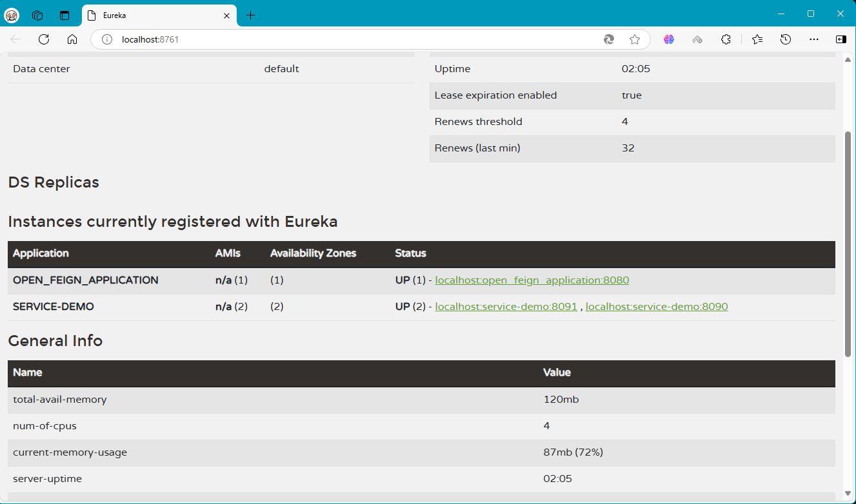Click the Uptime label in the system status table
856x504 pixels.
click(x=453, y=69)
